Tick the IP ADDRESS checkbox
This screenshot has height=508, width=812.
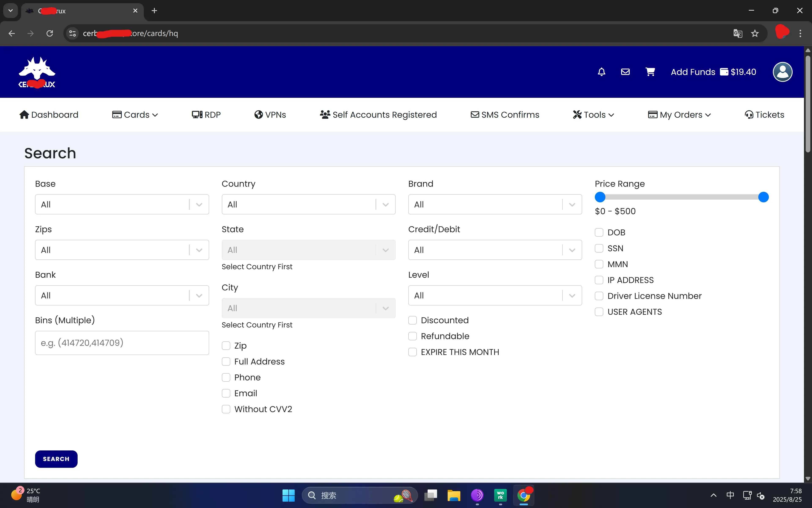tap(599, 280)
